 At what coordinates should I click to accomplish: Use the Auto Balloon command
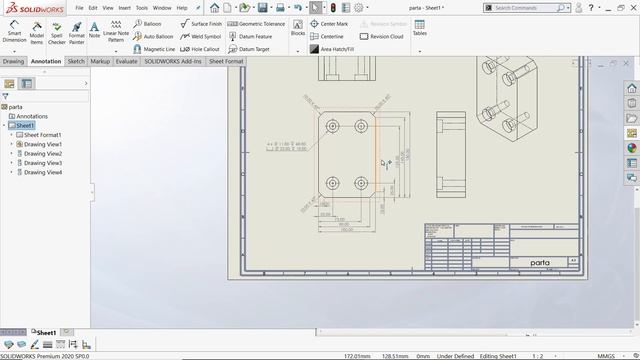point(153,36)
